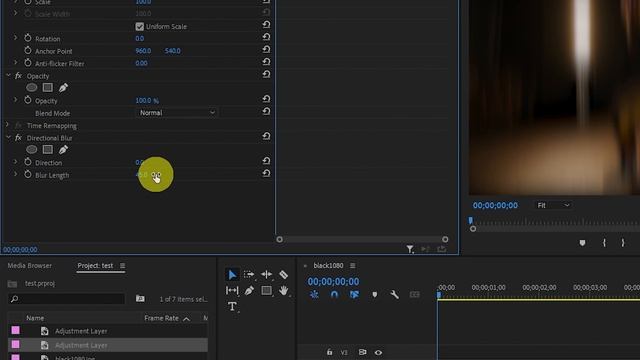640x360 pixels.
Task: Toggle the Uniform Scale checkbox
Action: 140,27
